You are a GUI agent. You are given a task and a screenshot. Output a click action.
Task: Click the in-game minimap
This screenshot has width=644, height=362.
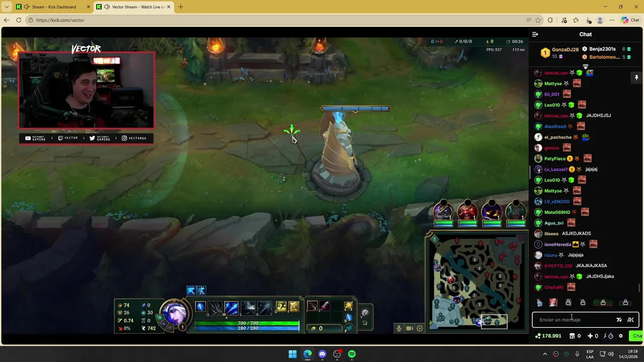coord(476,282)
